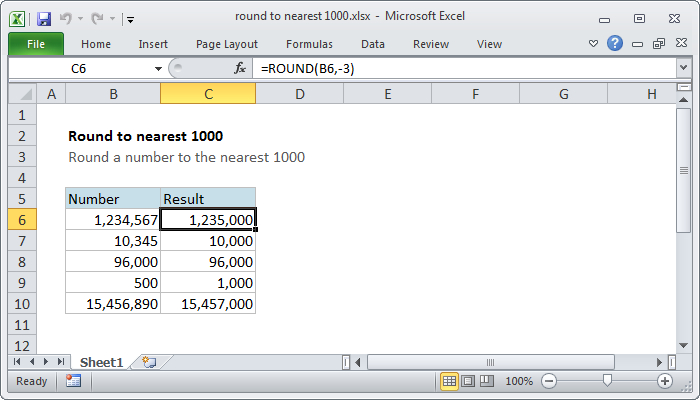The image size is (700, 400).
Task: Click the Insert Function fx icon
Action: [240, 68]
